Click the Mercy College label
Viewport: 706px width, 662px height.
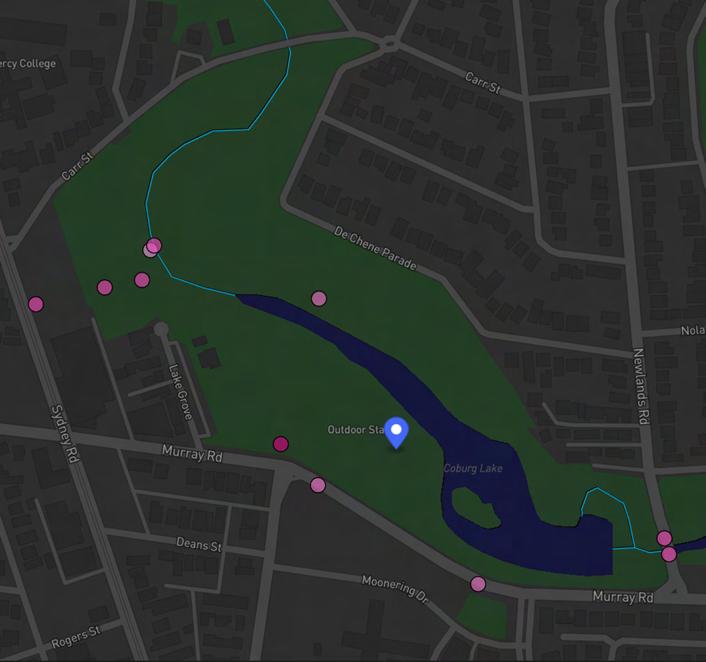click(28, 63)
